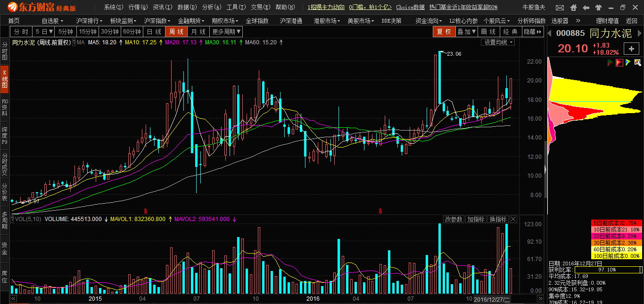Image resolution: width=644 pixels, height=304 pixels.
Task: Open 设置均线 dropdown
Action: pyautogui.click(x=498, y=42)
